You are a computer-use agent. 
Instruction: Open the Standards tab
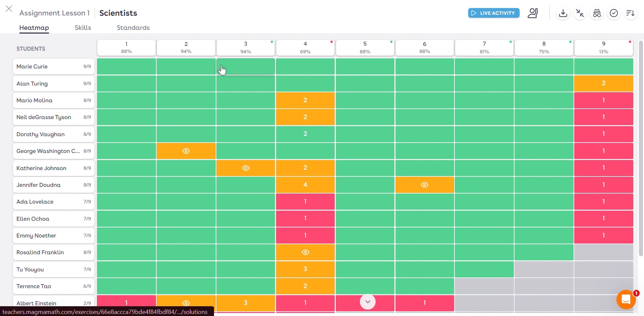[x=133, y=28]
